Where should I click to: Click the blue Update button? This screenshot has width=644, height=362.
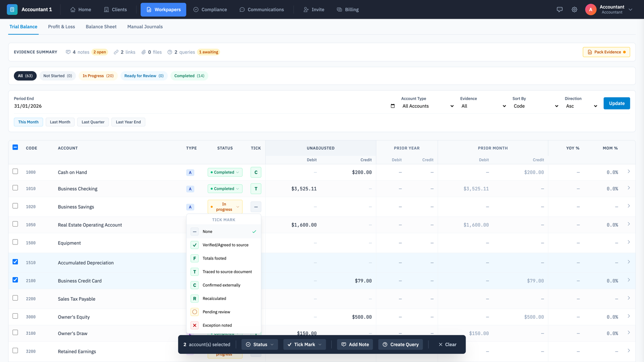tap(616, 103)
